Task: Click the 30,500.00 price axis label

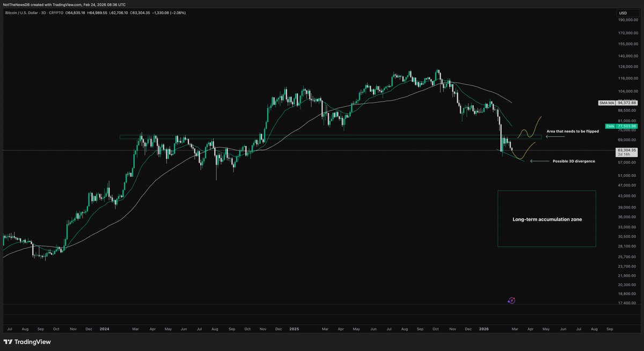Action: [628, 237]
